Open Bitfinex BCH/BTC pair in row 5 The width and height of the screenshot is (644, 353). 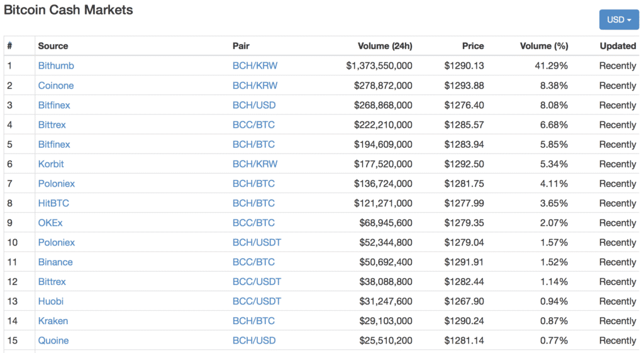[x=253, y=145]
